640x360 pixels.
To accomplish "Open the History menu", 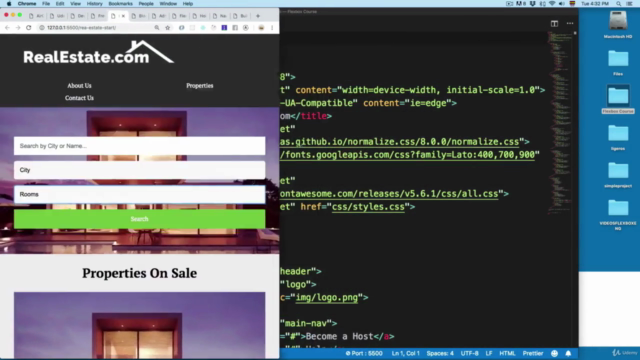I will (x=95, y=4).
